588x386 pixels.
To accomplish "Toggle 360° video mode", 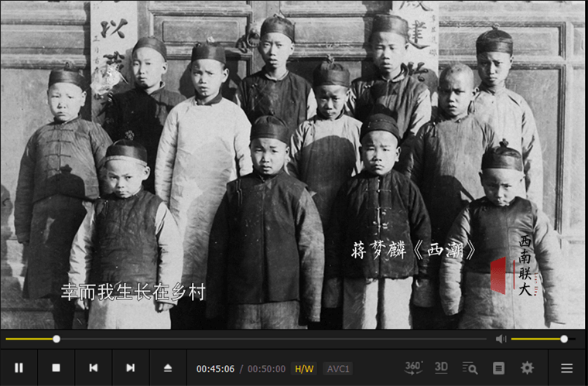I will (x=413, y=367).
